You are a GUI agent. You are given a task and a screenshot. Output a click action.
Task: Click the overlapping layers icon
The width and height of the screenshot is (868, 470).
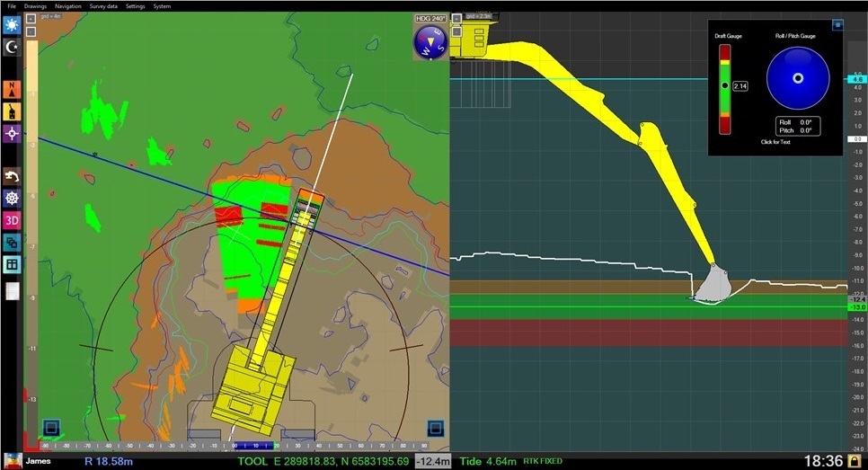click(12, 243)
